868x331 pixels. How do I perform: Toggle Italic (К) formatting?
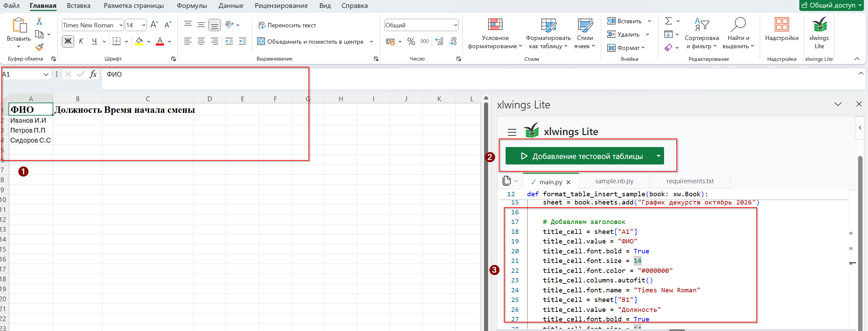tap(81, 41)
